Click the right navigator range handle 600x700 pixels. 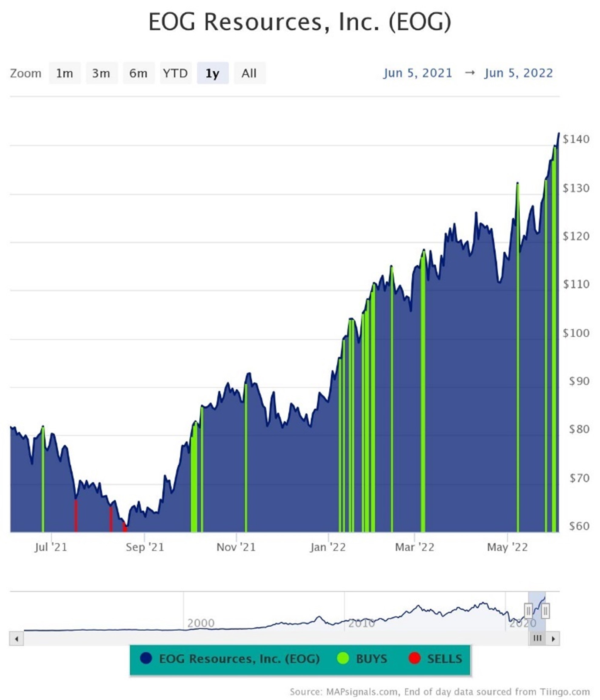[x=545, y=611]
